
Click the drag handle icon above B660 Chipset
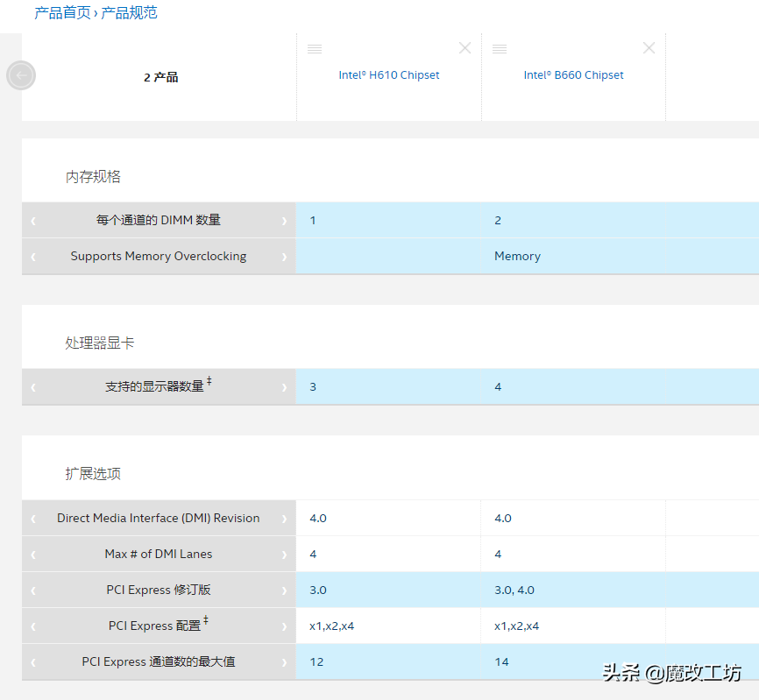[500, 48]
